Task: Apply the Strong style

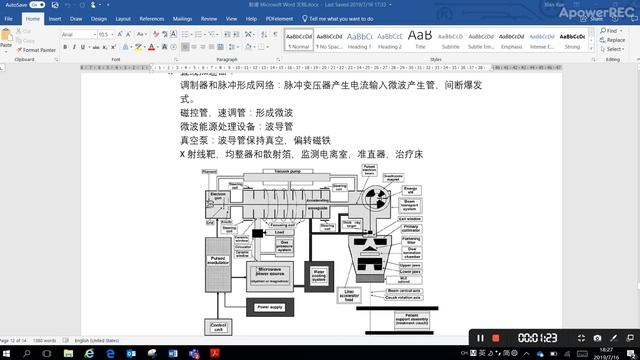Action: 572,40
